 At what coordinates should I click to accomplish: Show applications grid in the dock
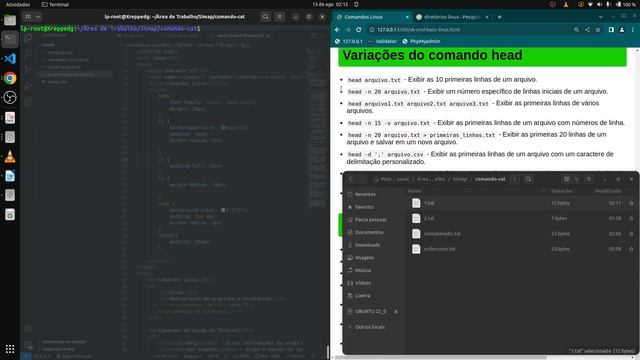(10, 349)
